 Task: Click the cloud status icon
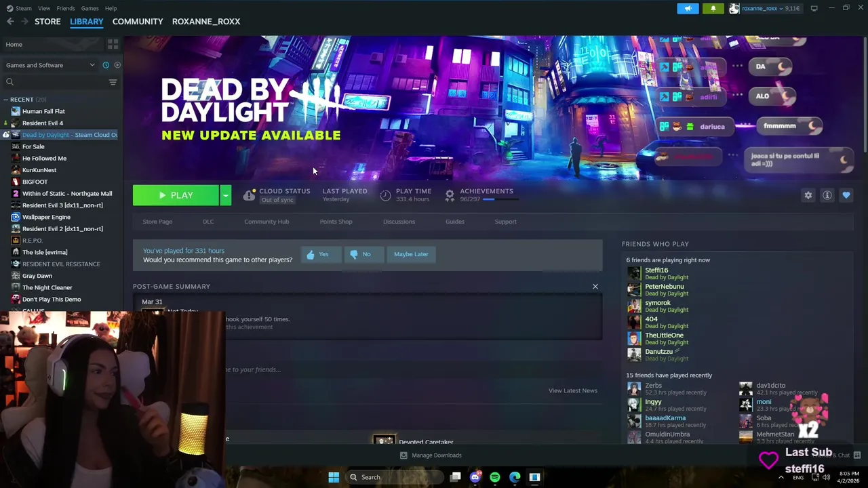click(x=249, y=195)
